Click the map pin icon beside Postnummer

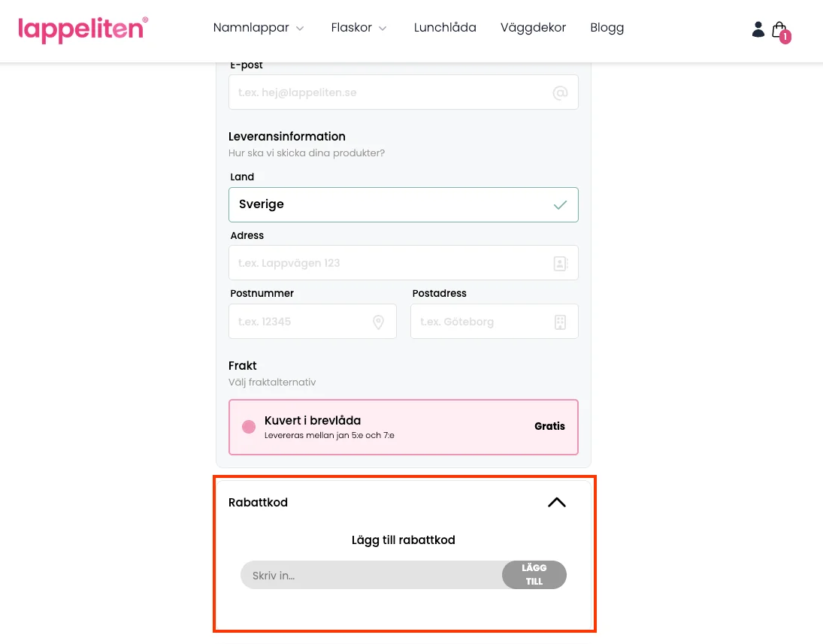tap(378, 322)
